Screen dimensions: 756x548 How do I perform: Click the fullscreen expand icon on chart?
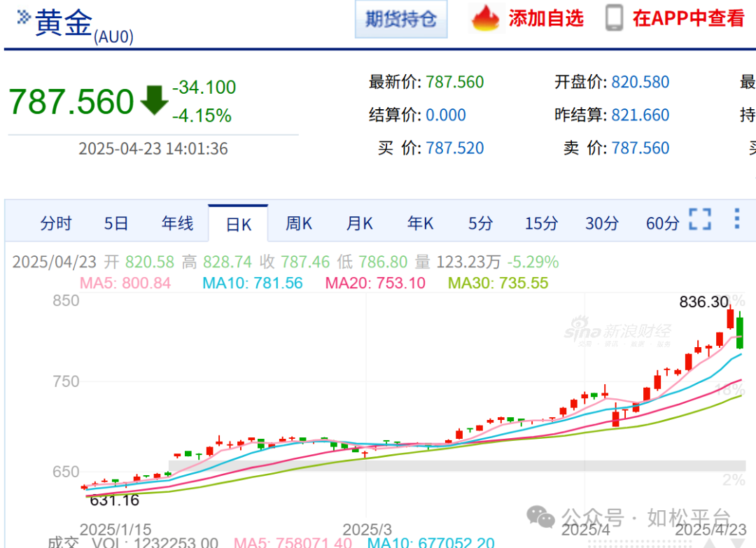coord(700,219)
